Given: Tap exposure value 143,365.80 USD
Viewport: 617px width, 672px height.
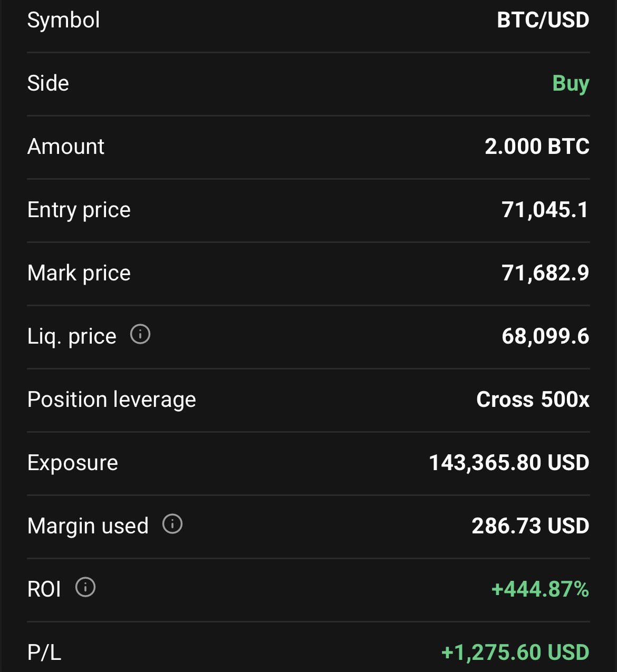Looking at the screenshot, I should coord(509,463).
